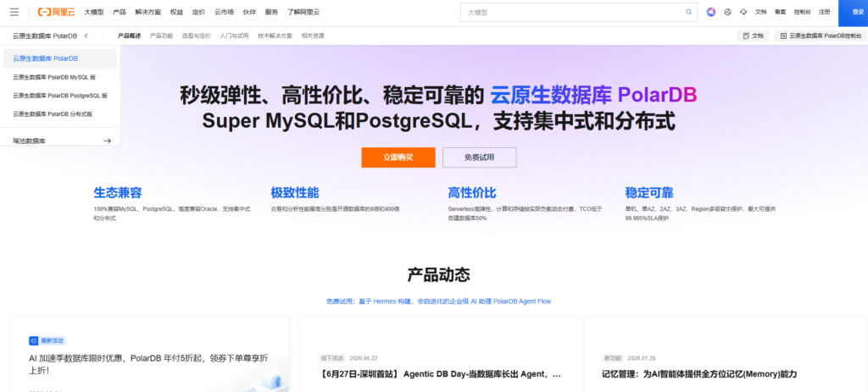Open the purple AI assistant icon
868x392 pixels.
coord(711,12)
